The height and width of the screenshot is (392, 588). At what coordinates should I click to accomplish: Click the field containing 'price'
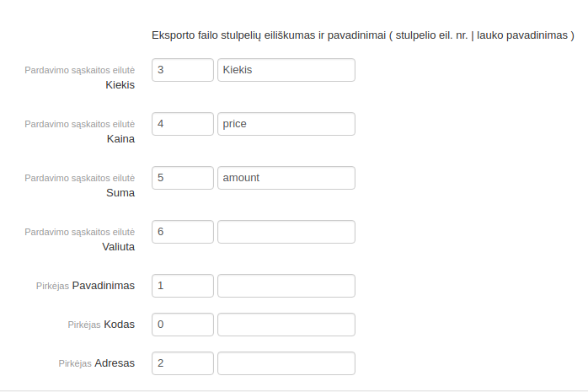point(286,124)
